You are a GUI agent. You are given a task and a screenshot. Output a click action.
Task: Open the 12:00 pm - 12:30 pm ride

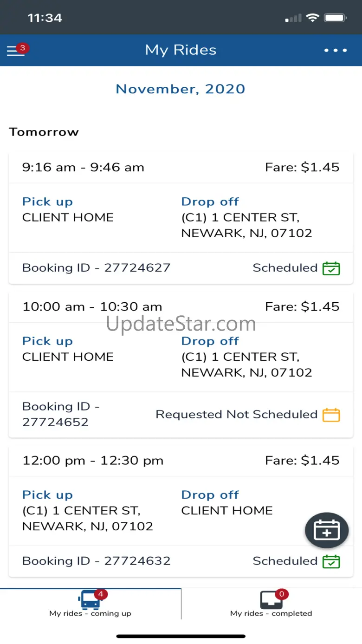coord(93,461)
